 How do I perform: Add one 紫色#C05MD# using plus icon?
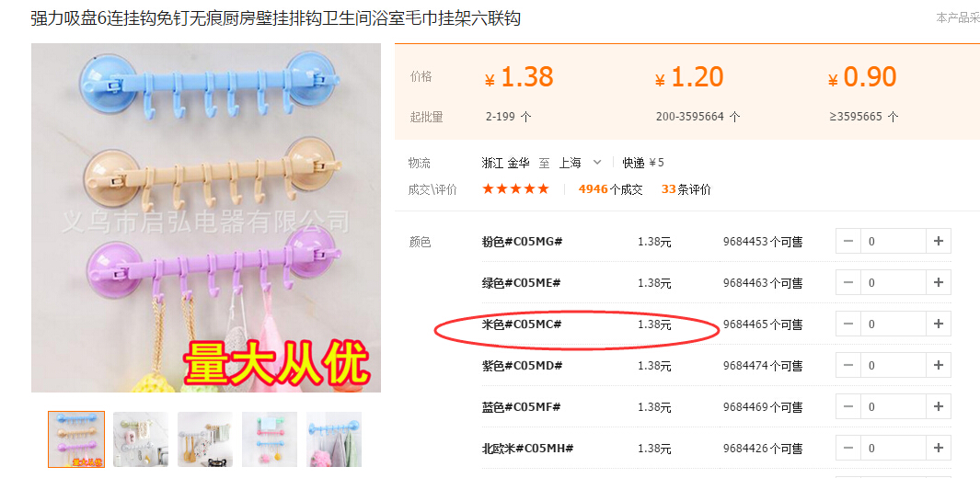click(938, 365)
